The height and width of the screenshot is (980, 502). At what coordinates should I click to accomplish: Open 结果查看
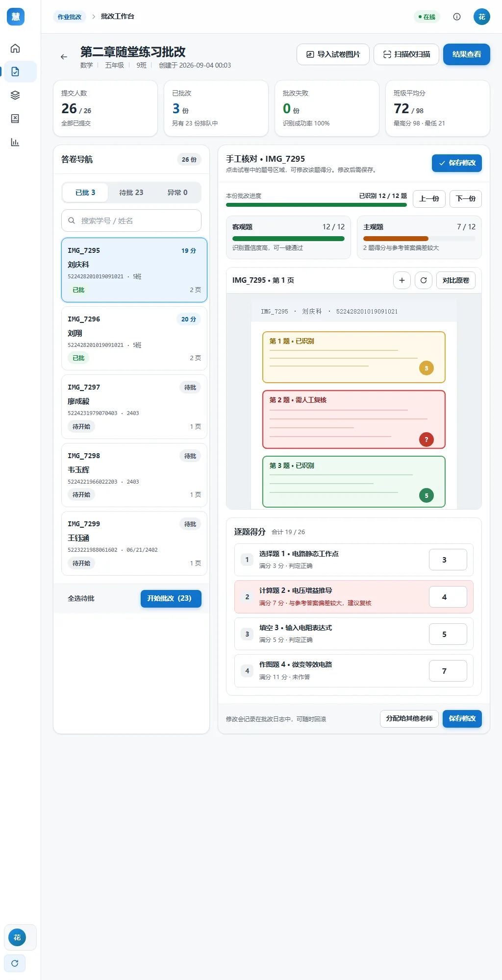click(x=467, y=54)
